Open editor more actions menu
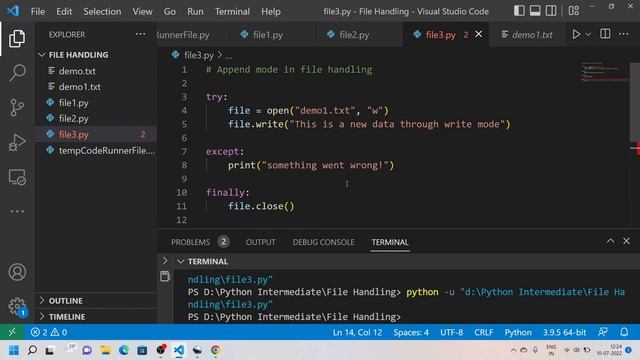Screen dimensions: 640x360 click(x=624, y=34)
